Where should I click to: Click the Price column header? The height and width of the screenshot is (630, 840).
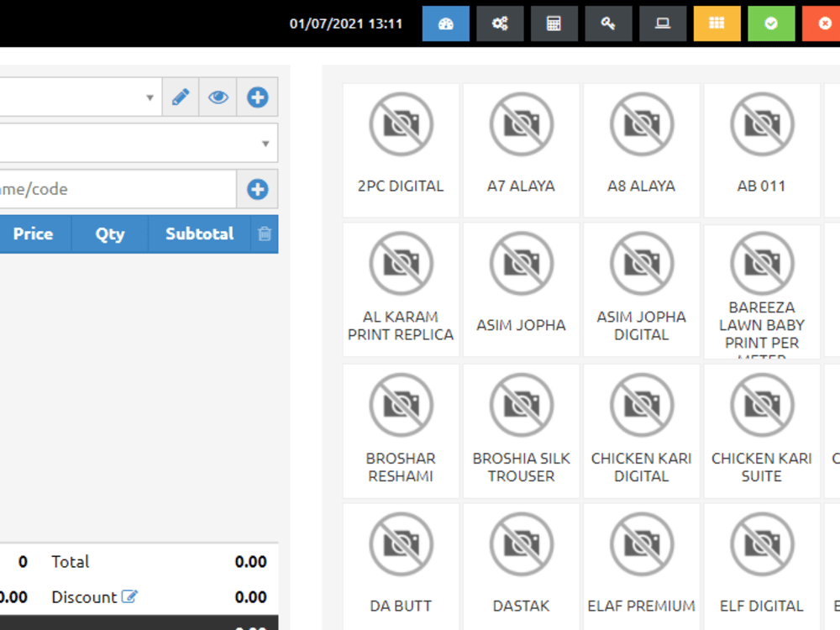[34, 234]
